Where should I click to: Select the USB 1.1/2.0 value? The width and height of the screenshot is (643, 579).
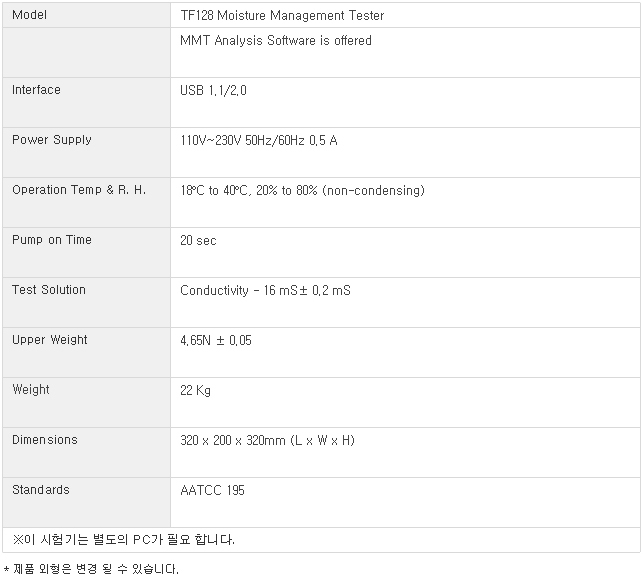(213, 90)
